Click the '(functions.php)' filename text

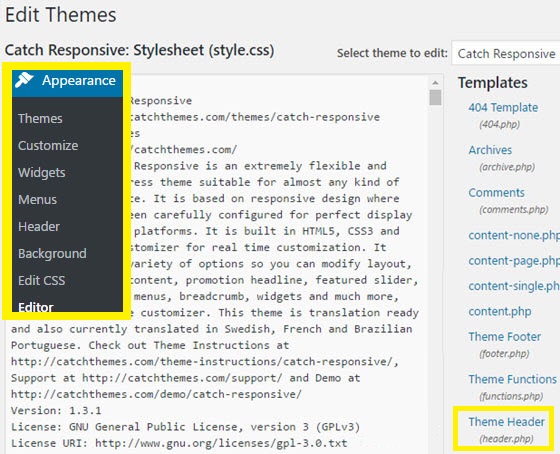(x=511, y=396)
